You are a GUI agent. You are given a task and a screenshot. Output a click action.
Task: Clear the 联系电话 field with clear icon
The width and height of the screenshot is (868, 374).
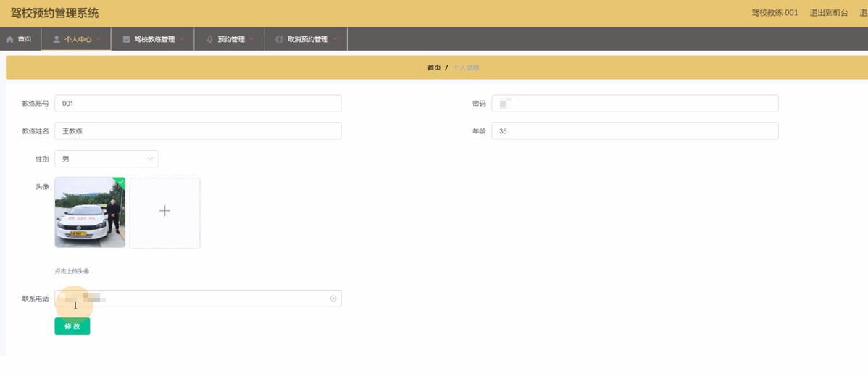(x=333, y=299)
